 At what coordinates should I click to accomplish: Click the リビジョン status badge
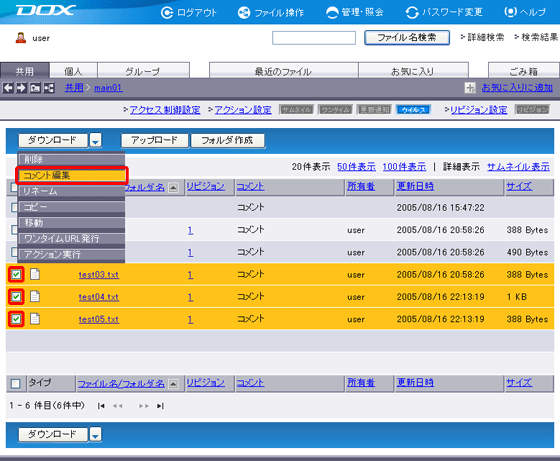[532, 110]
